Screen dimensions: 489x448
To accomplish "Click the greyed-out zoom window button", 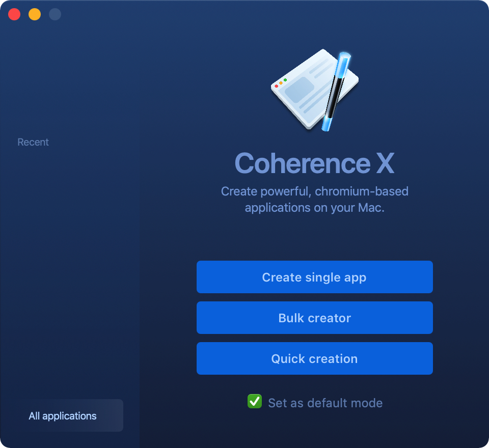I will point(55,14).
